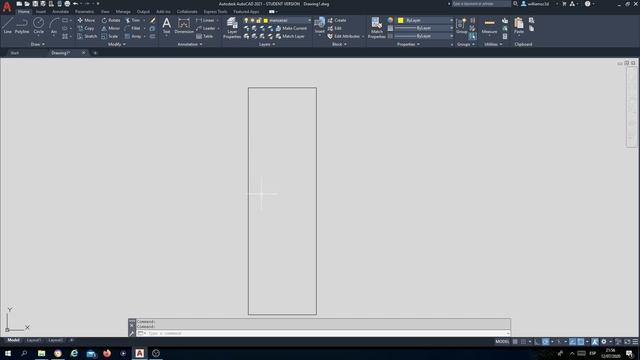Viewport: 640px width, 360px height.
Task: Click the Array tool
Action: click(133, 36)
